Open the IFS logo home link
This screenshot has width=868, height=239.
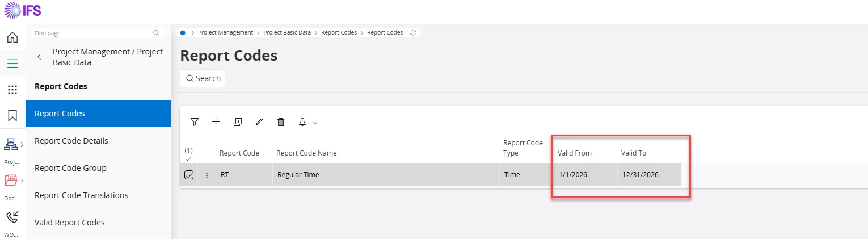(23, 10)
